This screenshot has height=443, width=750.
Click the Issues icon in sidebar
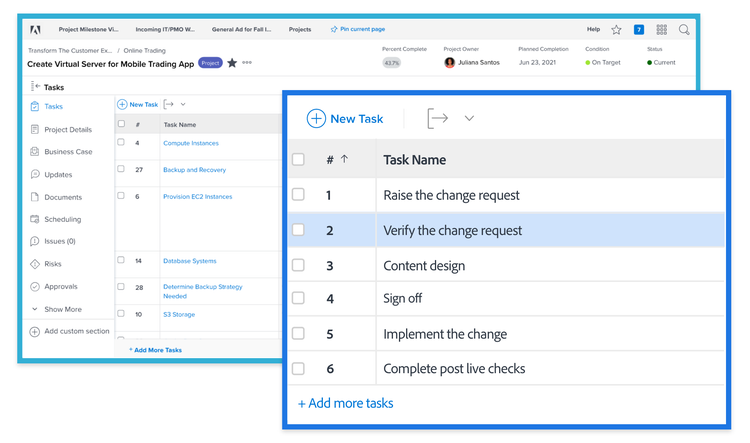pos(34,241)
